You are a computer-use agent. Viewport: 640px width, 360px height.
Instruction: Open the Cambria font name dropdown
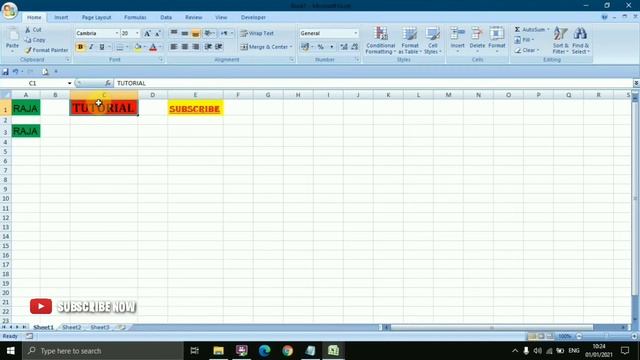click(x=117, y=33)
